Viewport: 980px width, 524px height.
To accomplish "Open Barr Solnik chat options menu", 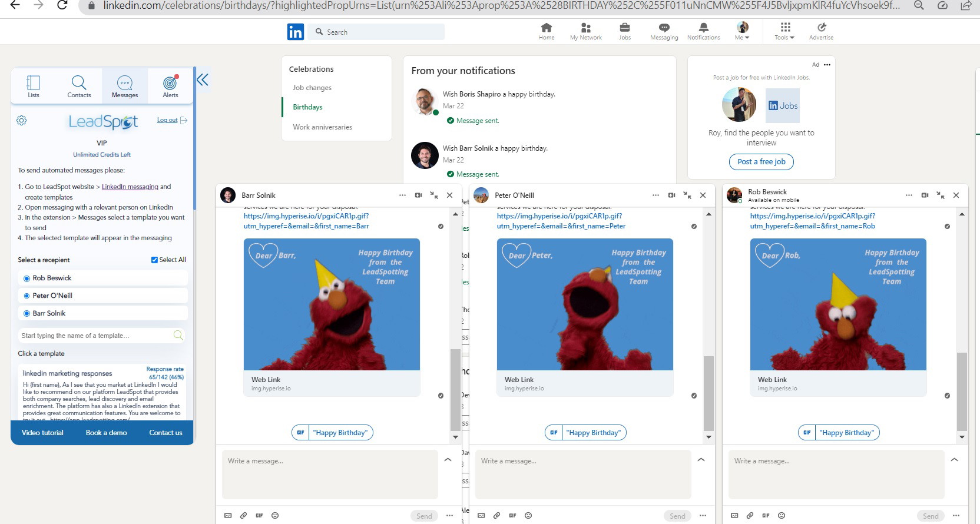I will coord(402,195).
